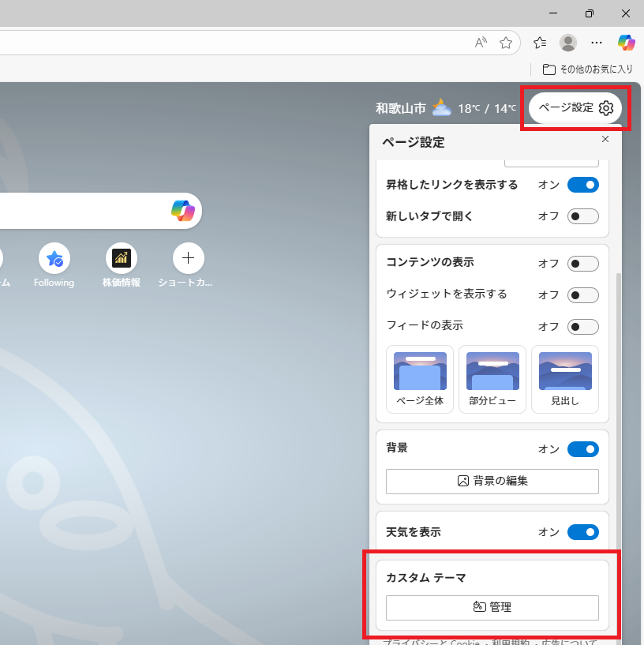Click the Copilot icon in the browser toolbar
The width and height of the screenshot is (644, 645).
click(x=627, y=43)
